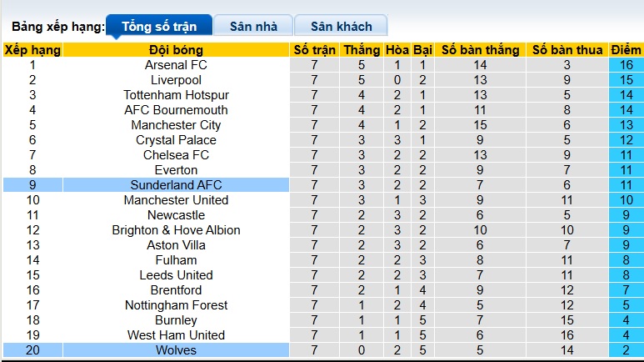Screen dimensions: 644x362
Task: Select the highlighted Sunderland AFC row
Action: point(176,185)
